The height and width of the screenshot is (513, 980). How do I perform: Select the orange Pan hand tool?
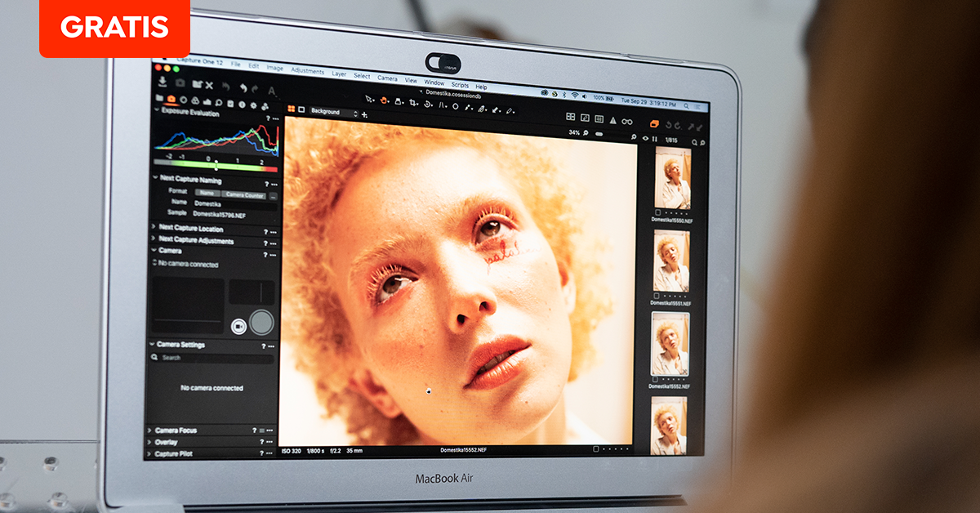pyautogui.click(x=385, y=100)
